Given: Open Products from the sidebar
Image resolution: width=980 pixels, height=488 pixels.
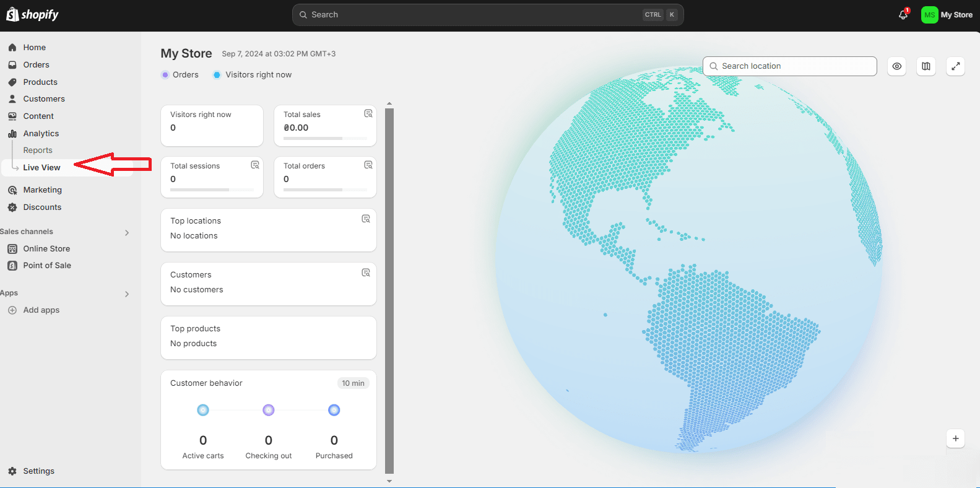Looking at the screenshot, I should click(40, 82).
